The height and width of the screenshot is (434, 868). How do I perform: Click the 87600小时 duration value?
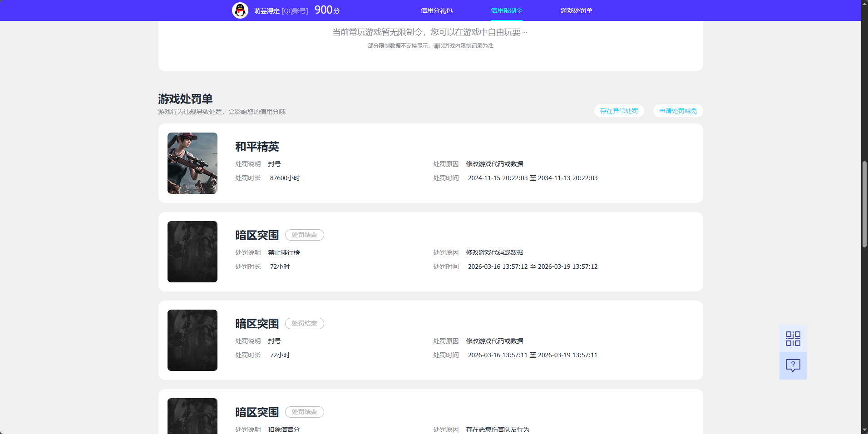pyautogui.click(x=285, y=178)
